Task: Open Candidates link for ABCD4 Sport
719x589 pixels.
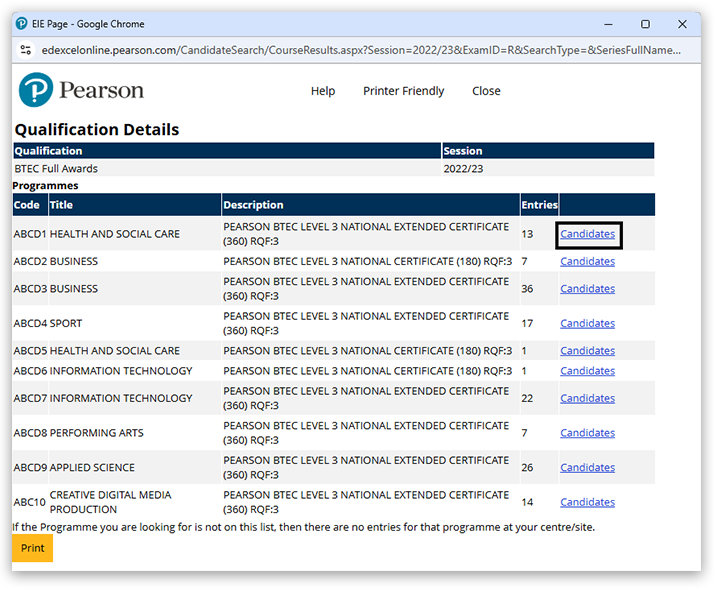Action: pyautogui.click(x=587, y=323)
